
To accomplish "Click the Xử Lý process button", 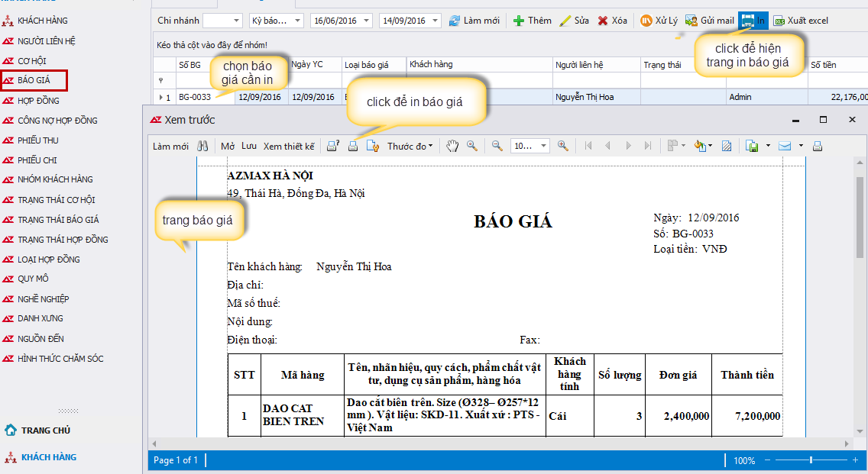I will point(658,21).
